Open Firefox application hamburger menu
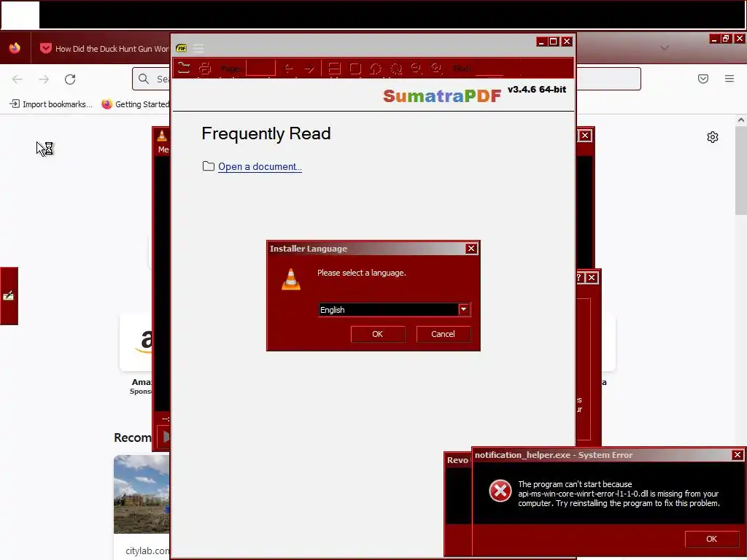The image size is (747, 560). pos(729,79)
